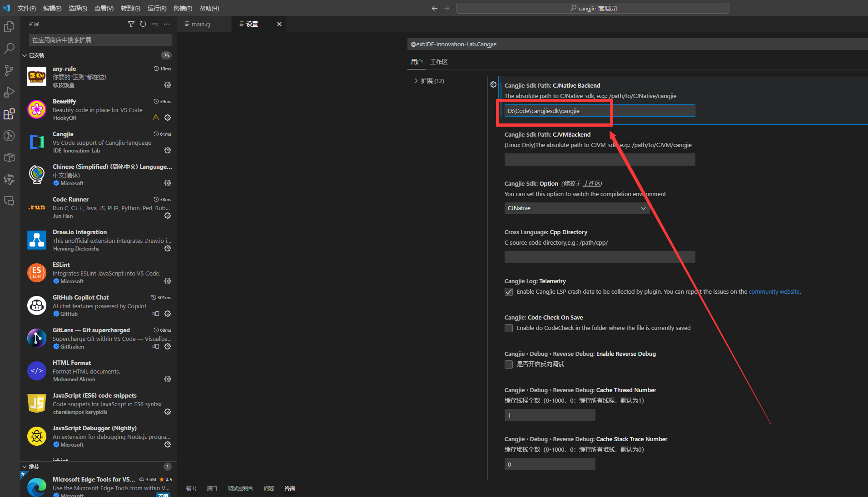Open manage gear for GitLens extension
Screen dimensions: 868x497
(x=168, y=346)
